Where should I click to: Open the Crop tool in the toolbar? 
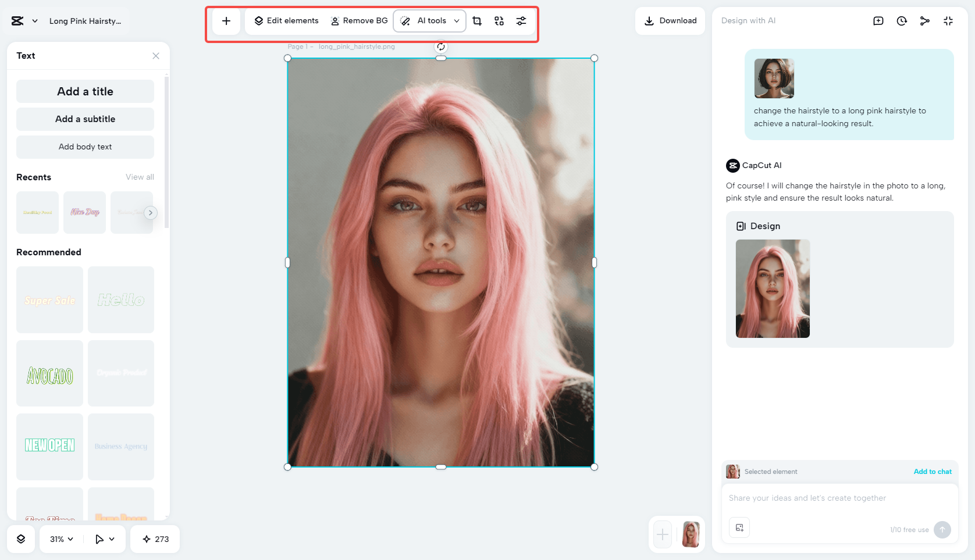(x=477, y=20)
